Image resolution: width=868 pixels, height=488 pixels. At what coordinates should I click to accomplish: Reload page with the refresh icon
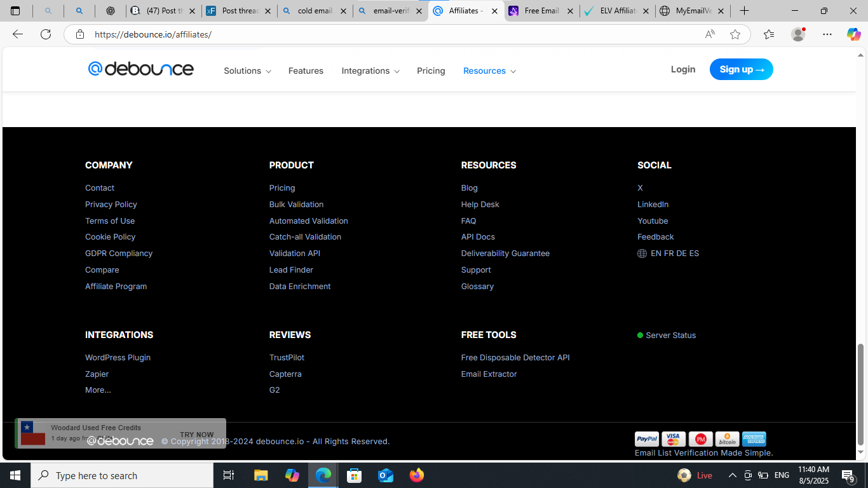pos(46,34)
